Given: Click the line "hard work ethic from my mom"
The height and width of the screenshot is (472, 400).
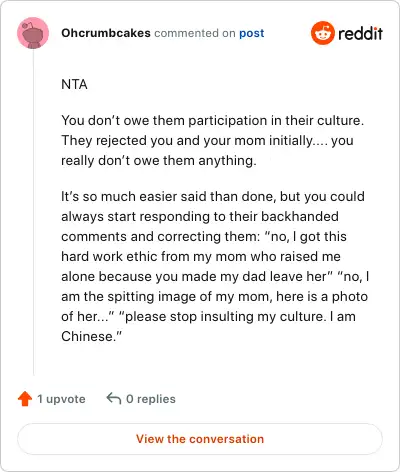Looking at the screenshot, I should [x=201, y=257].
